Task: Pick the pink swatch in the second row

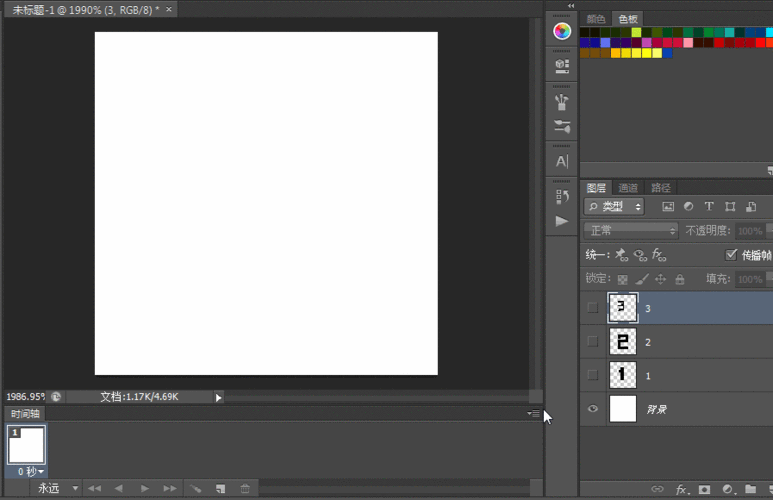Action: [688, 42]
